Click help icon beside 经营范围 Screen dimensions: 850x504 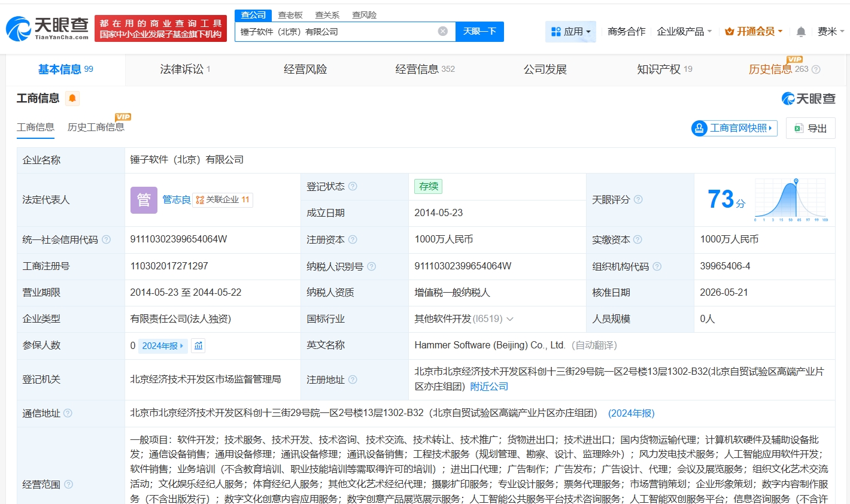(x=68, y=484)
